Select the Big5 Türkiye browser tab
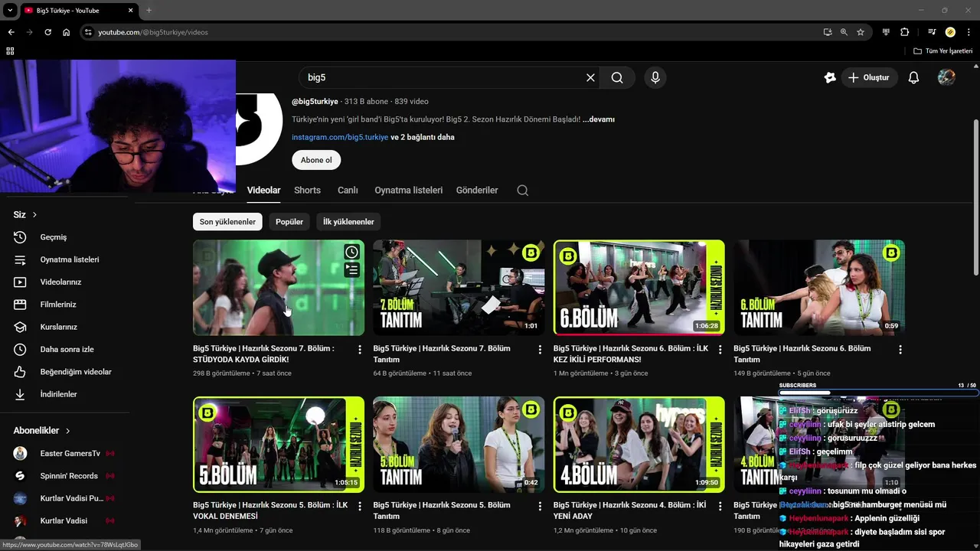The height and width of the screenshot is (551, 980). (78, 10)
